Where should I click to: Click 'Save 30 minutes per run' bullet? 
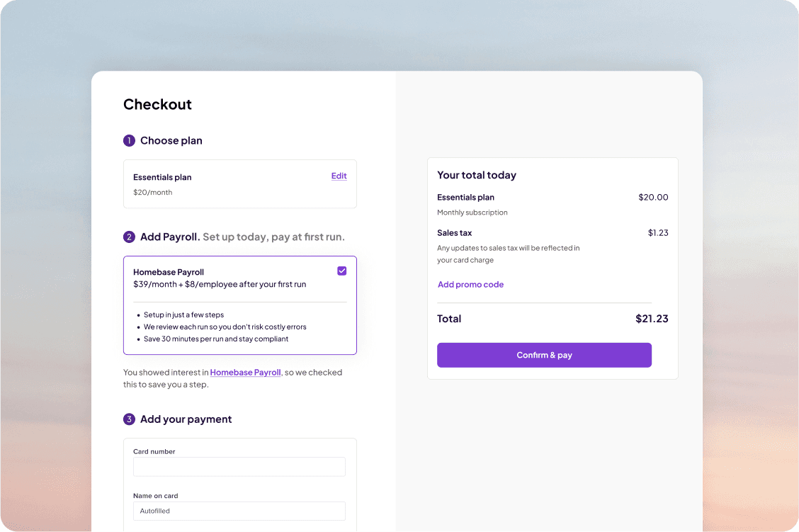(215, 339)
